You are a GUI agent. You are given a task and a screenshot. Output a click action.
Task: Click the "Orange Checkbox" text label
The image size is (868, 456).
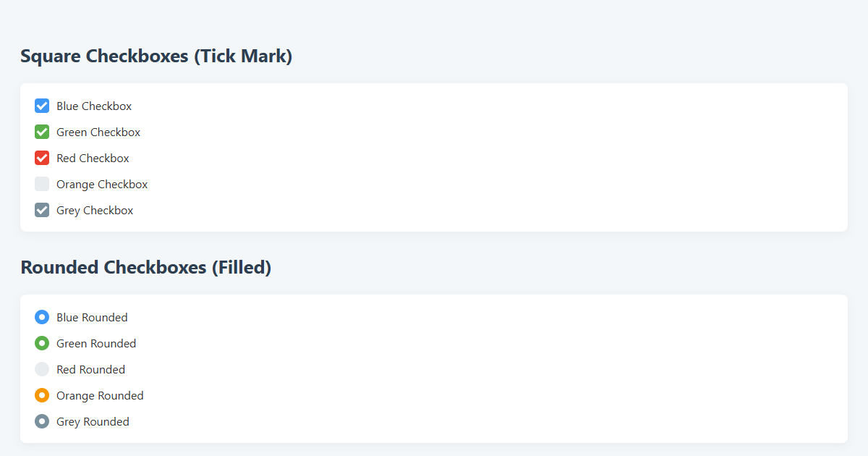click(102, 185)
